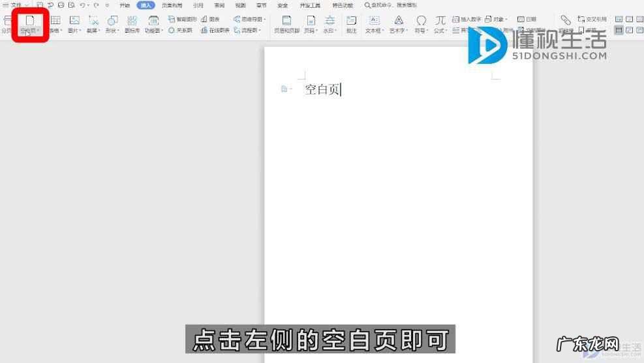Insert a 智能图形 smart graphic

(182, 20)
